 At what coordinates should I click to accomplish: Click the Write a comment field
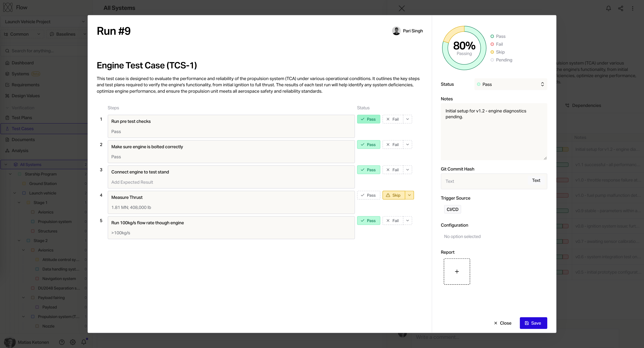click(515, 337)
